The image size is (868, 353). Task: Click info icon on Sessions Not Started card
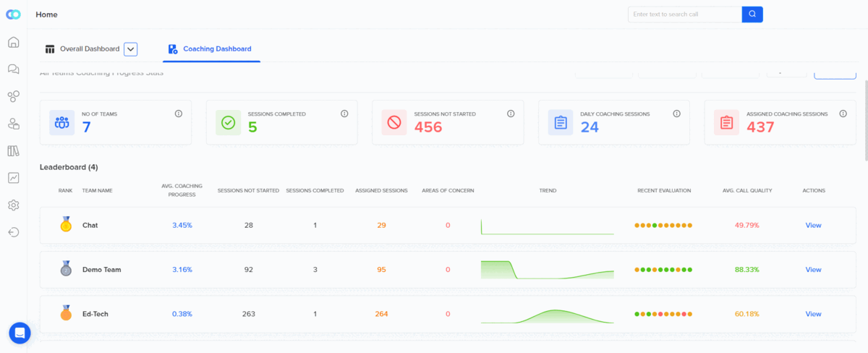pos(511,114)
